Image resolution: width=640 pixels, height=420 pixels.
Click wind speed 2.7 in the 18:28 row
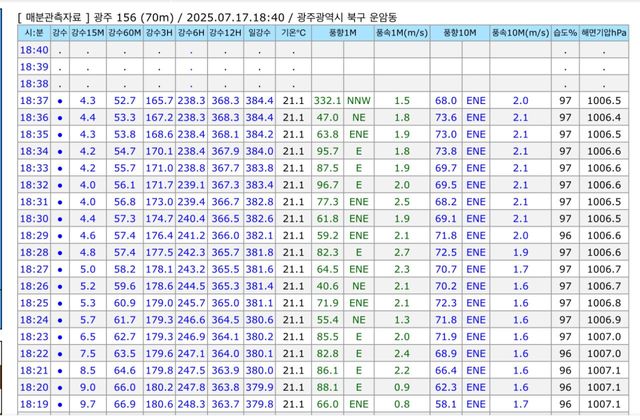[x=402, y=252]
